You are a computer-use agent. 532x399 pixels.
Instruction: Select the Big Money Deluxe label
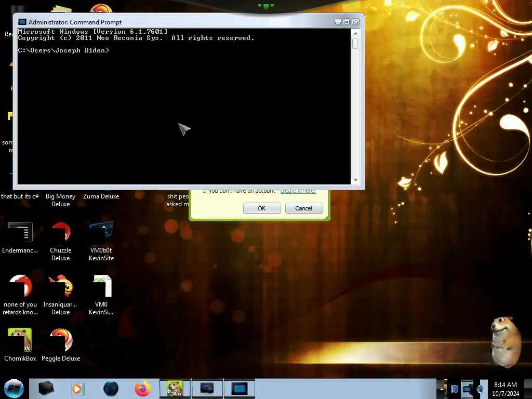(x=61, y=200)
